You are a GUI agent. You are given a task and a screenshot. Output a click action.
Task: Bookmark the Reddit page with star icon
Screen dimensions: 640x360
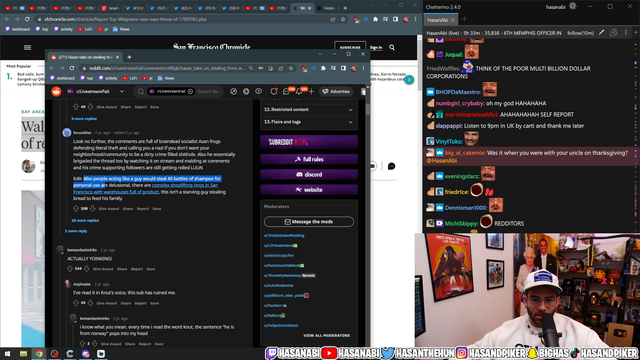291,68
